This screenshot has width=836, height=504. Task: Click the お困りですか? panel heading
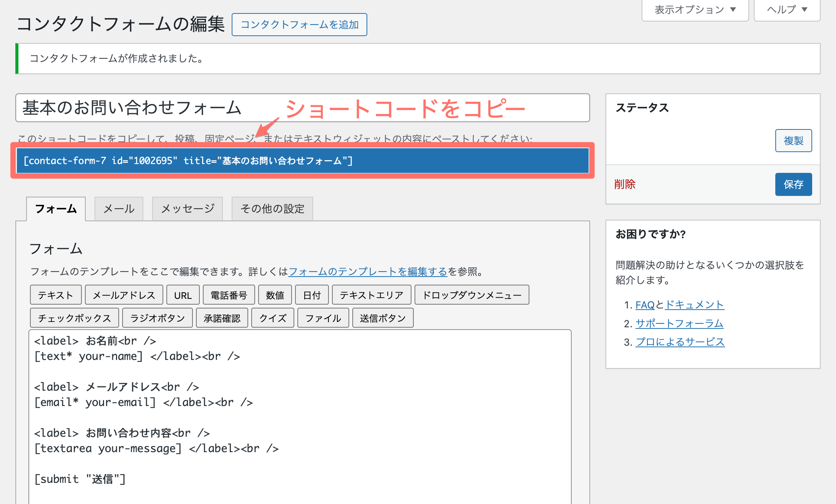tap(651, 234)
